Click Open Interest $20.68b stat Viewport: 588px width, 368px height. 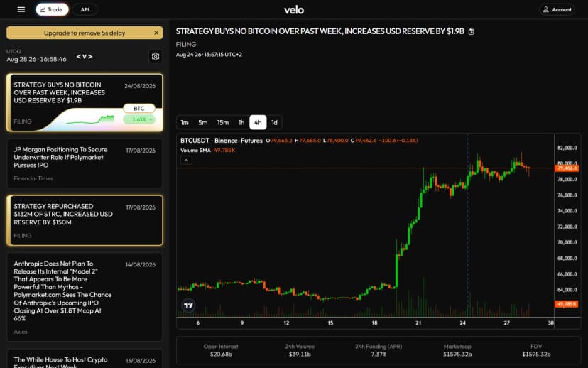click(221, 350)
